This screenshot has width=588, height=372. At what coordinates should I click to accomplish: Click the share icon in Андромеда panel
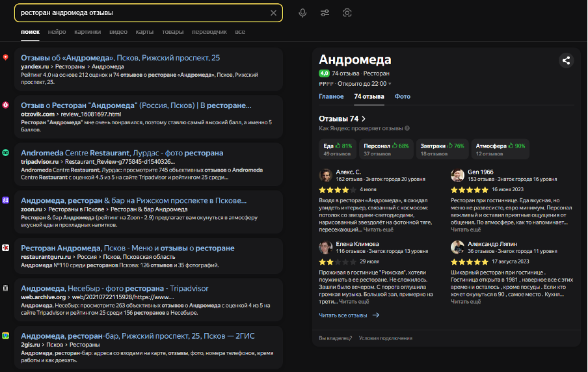pos(566,60)
